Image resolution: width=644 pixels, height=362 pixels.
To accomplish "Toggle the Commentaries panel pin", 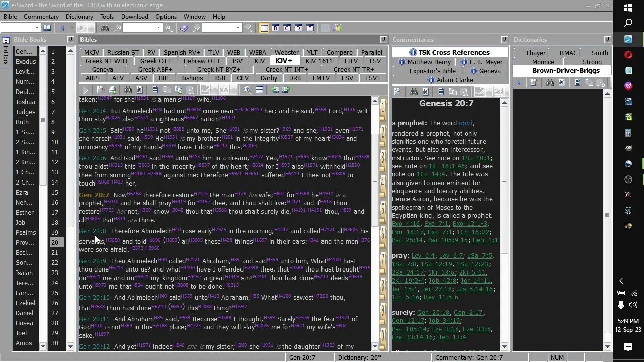I will (505, 39).
